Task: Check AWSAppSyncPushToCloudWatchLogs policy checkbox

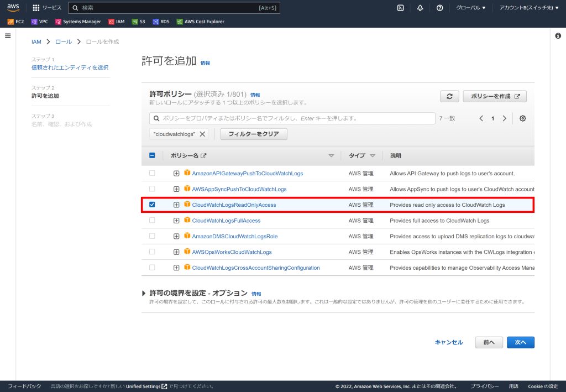Action: pyautogui.click(x=152, y=189)
